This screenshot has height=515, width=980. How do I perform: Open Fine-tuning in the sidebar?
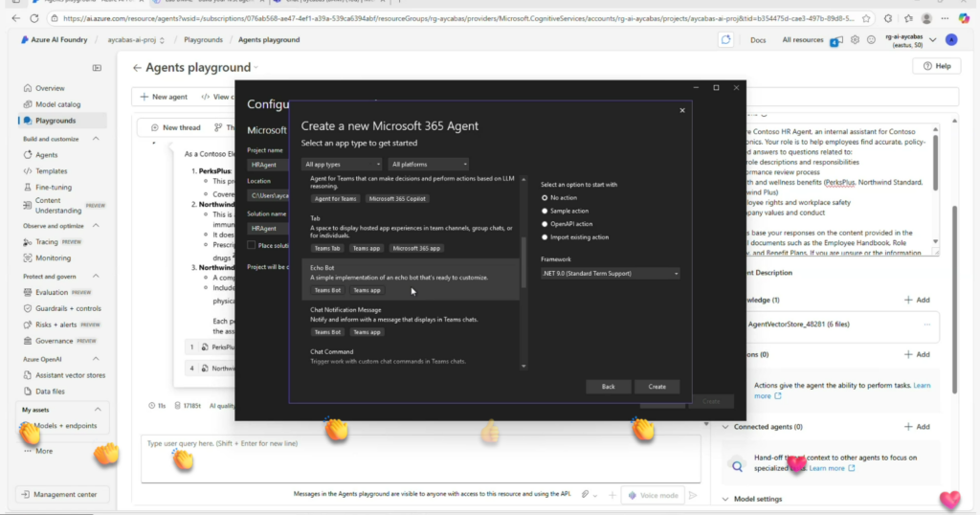click(x=54, y=187)
